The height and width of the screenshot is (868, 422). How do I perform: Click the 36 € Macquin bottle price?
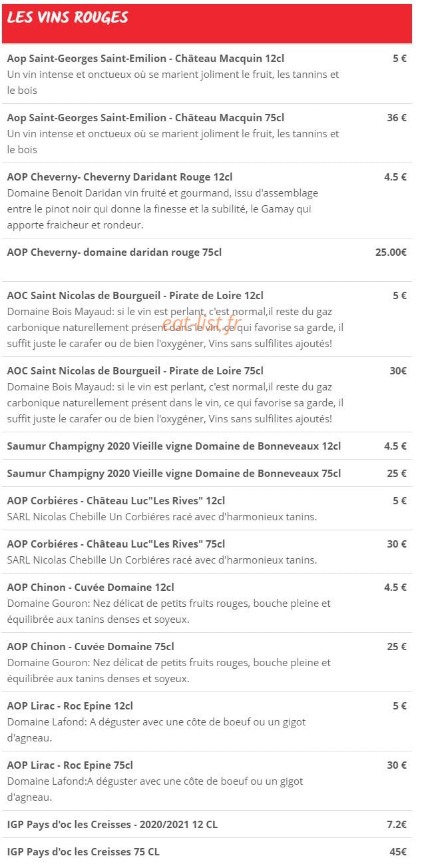tap(397, 117)
